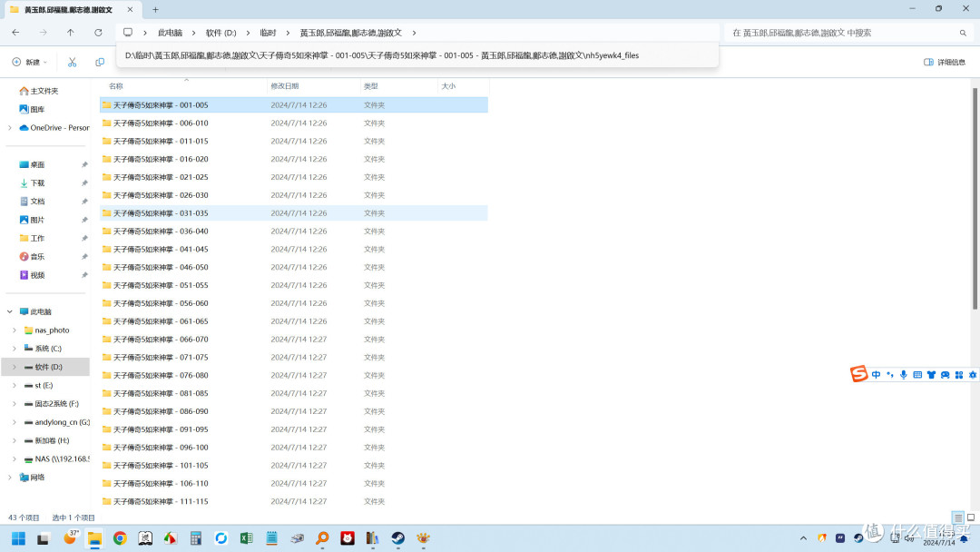Click 软件 (D:) breadcrumb segment
The height and width of the screenshot is (552, 980).
coord(221,33)
